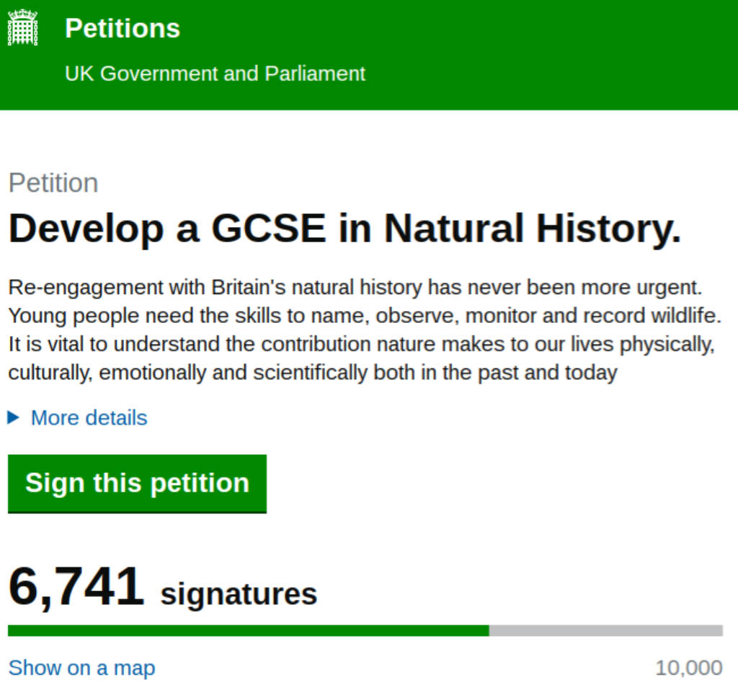
Task: Click the UK Government and Parliament subtitle
Action: coord(215,74)
